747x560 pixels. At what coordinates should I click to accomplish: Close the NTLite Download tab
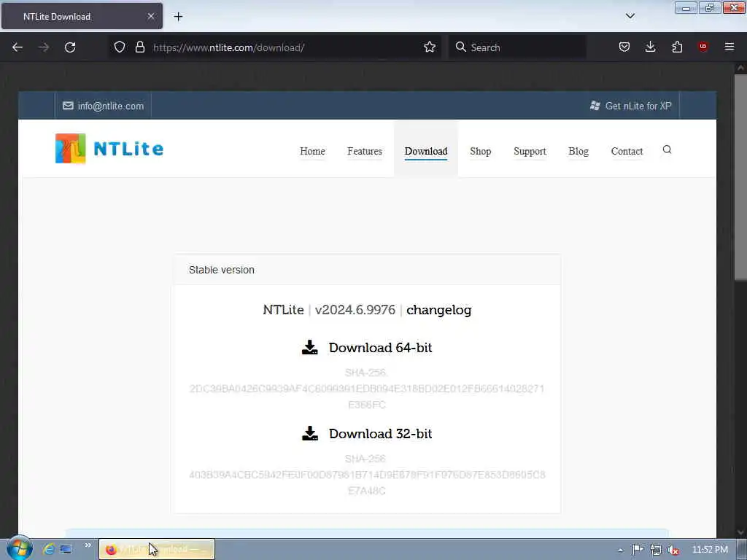[151, 16]
